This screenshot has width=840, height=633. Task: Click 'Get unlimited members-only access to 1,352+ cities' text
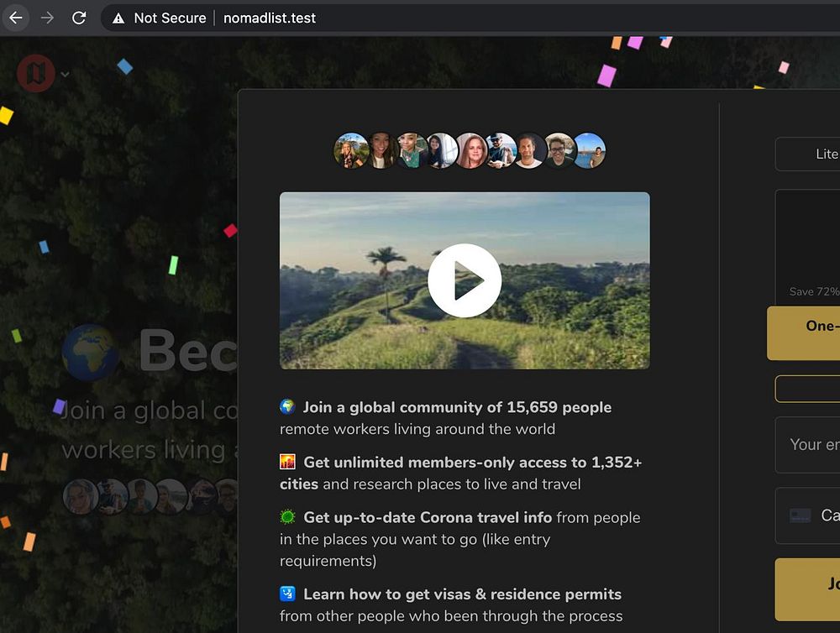tap(460, 473)
